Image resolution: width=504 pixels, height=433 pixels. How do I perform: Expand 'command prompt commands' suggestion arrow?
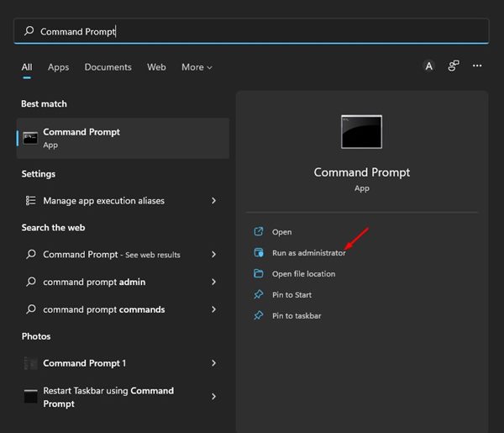pos(213,309)
